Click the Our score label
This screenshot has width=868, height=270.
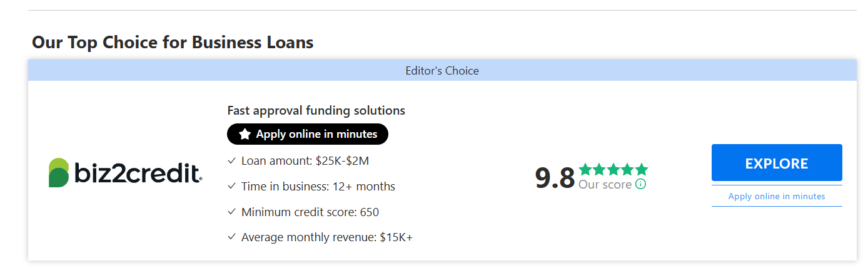605,185
